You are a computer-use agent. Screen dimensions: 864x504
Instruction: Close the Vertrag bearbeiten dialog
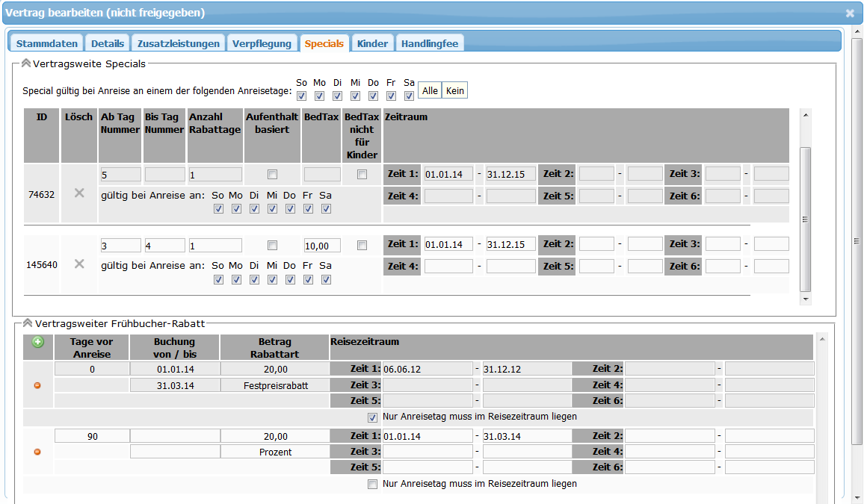[x=850, y=13]
